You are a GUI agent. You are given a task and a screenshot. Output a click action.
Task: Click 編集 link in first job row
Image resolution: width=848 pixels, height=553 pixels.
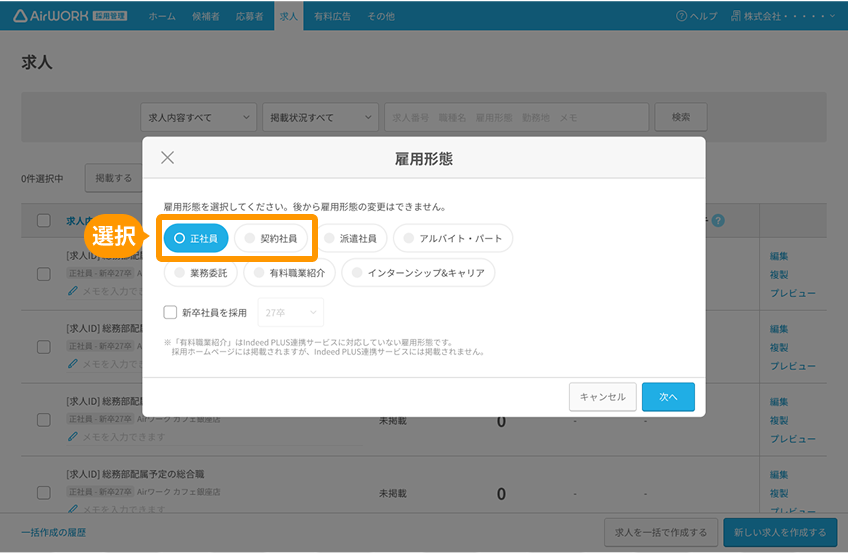point(779,256)
